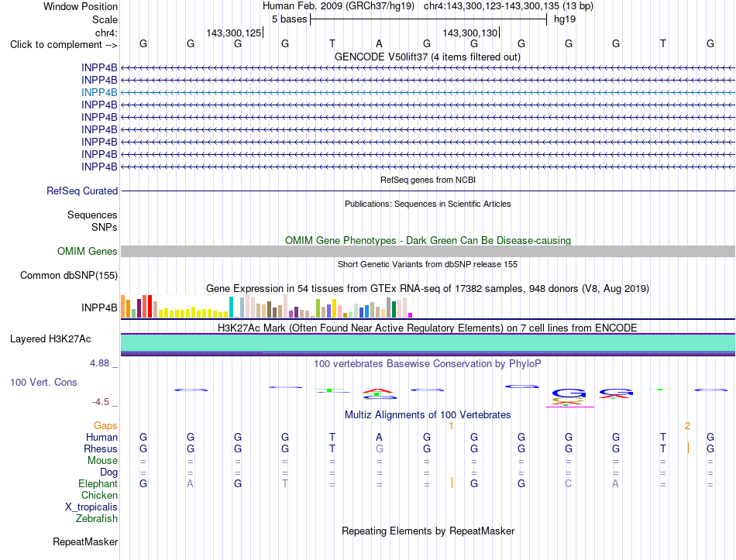This screenshot has height=560, width=736.
Task: Click the cyan bar in GTEx expression chart
Action: [231, 307]
